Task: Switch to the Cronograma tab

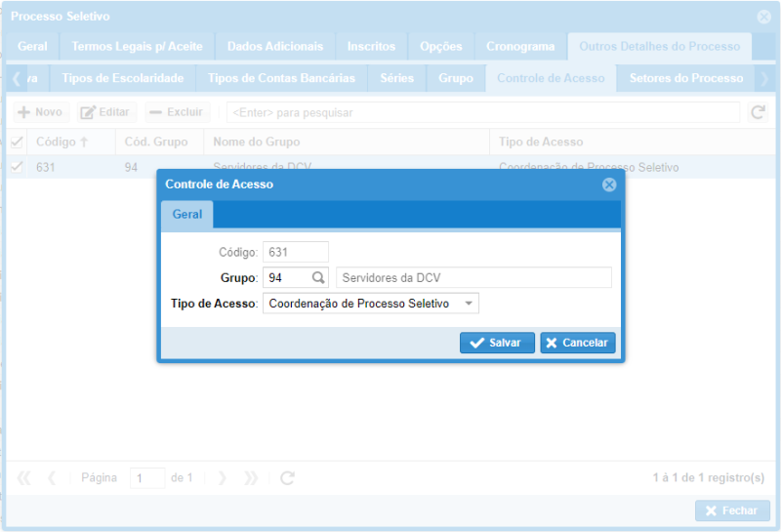Action: click(x=520, y=46)
